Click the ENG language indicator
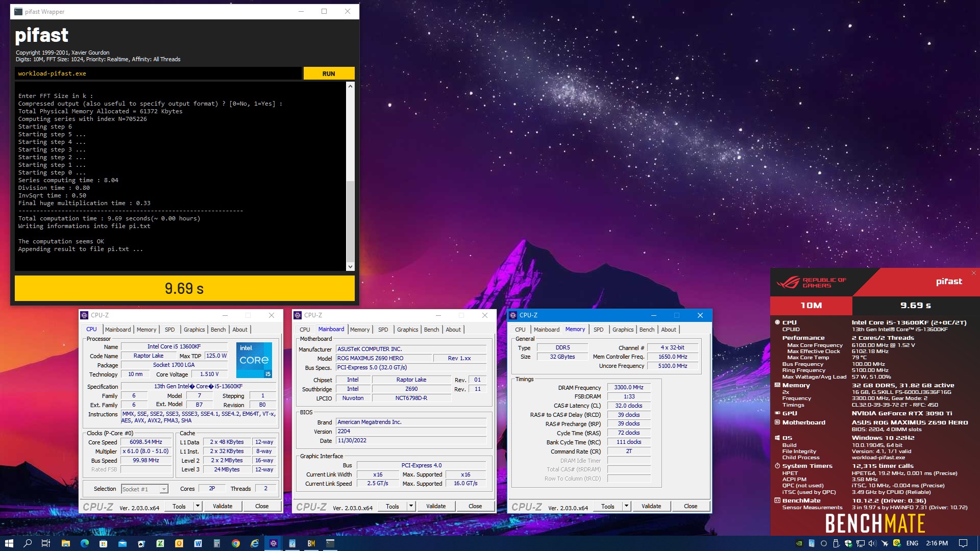The width and height of the screenshot is (980, 551). (912, 543)
